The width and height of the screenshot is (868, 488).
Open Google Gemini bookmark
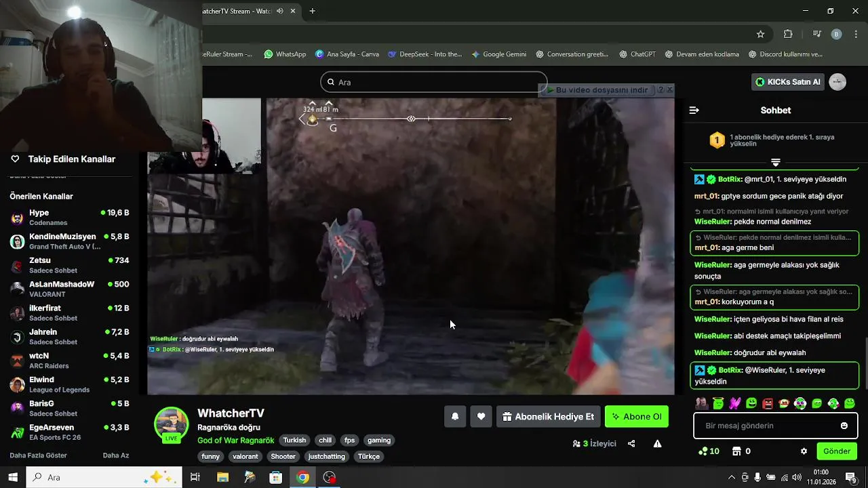pyautogui.click(x=498, y=54)
